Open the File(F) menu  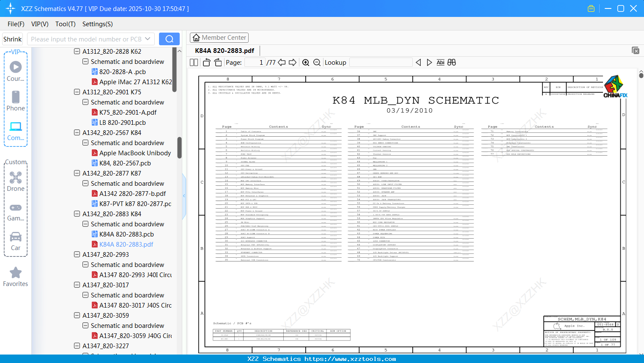tap(16, 24)
